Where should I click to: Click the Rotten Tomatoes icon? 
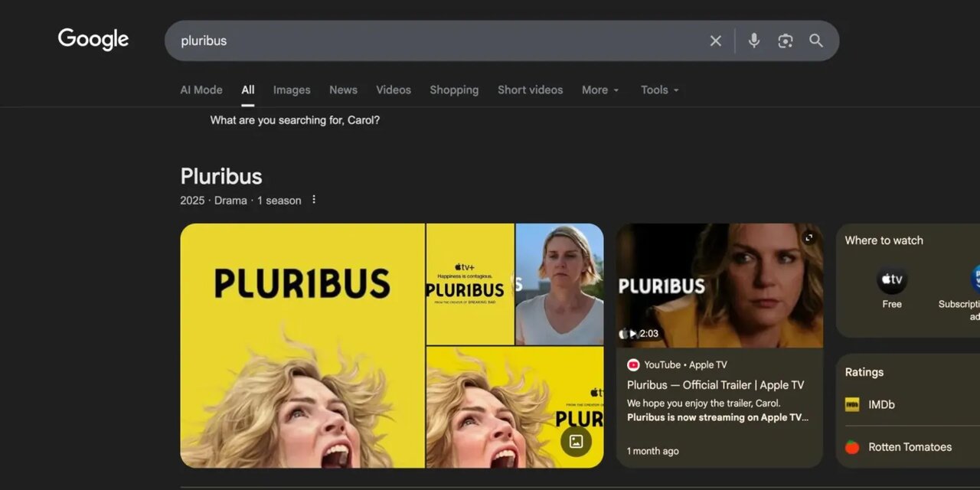tap(851, 446)
